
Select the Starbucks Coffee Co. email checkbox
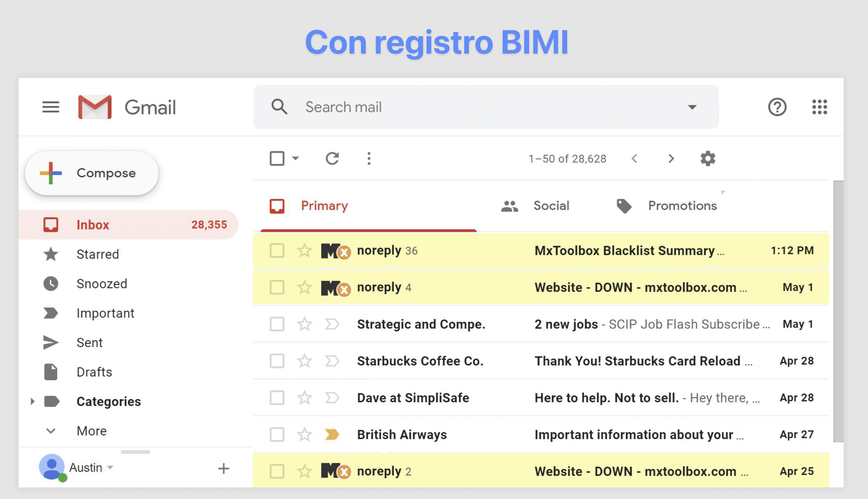277,361
